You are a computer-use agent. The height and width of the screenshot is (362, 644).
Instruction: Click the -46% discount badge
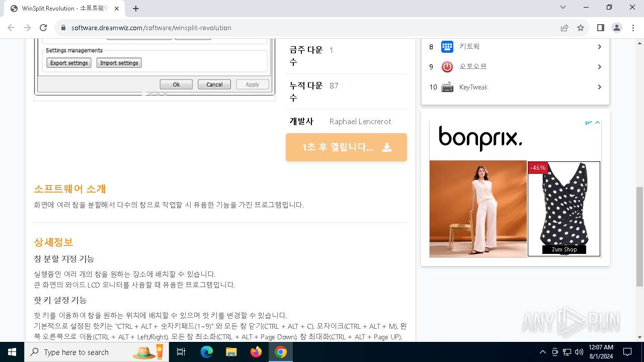(x=538, y=168)
